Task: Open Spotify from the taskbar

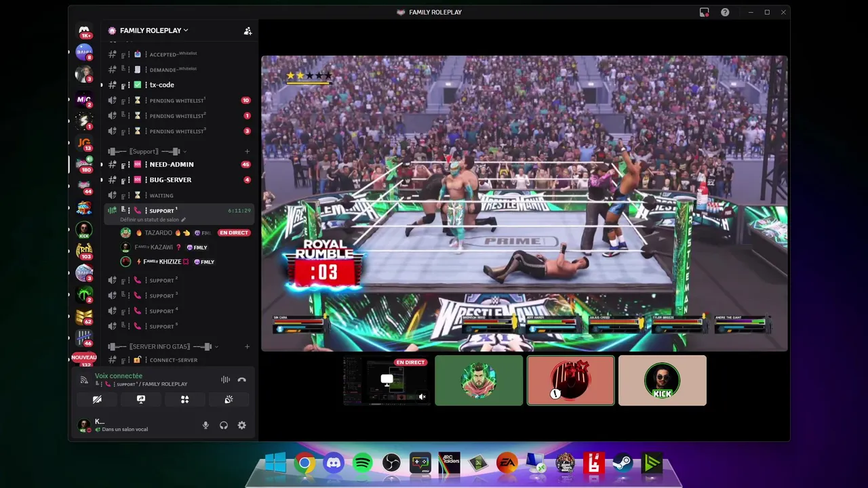Action: pyautogui.click(x=362, y=464)
